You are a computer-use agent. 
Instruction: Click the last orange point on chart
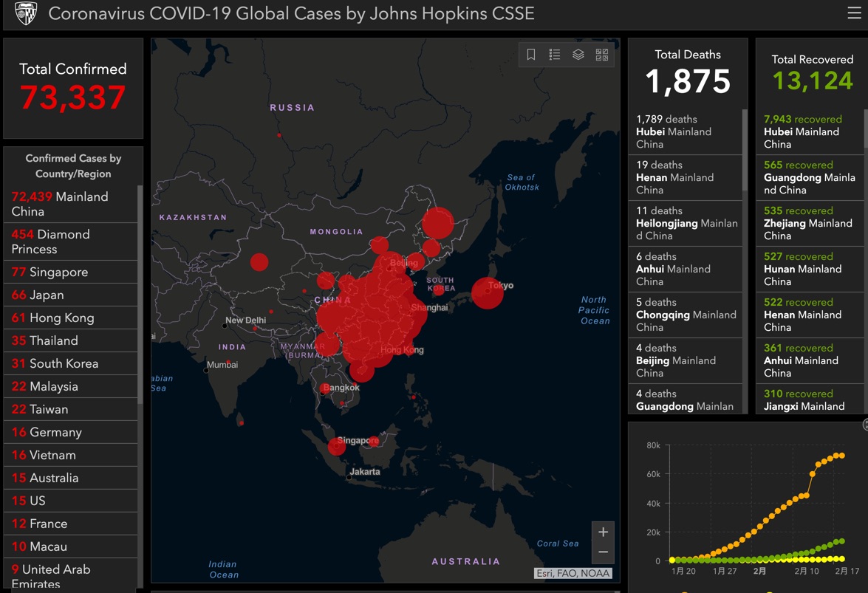point(842,455)
